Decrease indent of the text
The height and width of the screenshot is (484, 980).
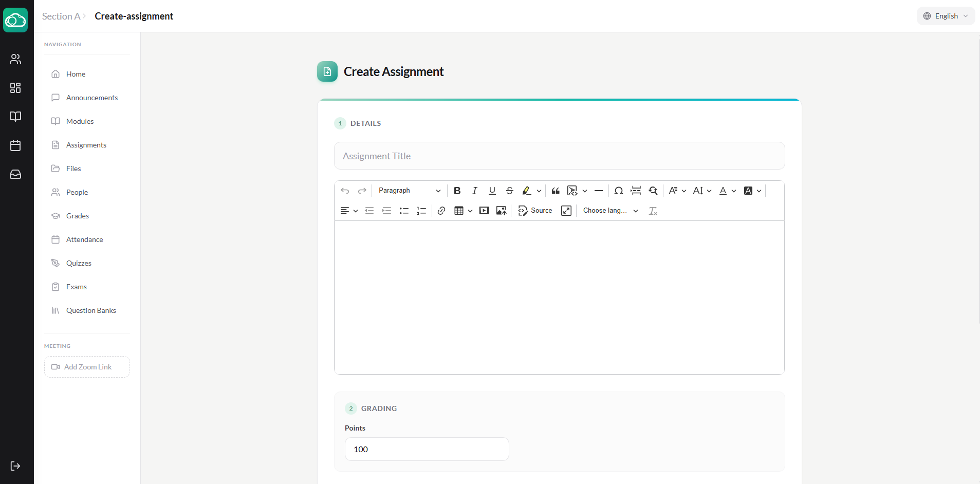[369, 211]
